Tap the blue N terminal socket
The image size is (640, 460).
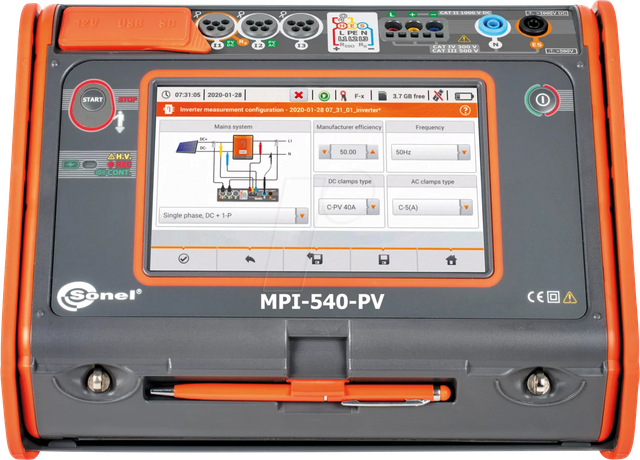pyautogui.click(x=493, y=24)
